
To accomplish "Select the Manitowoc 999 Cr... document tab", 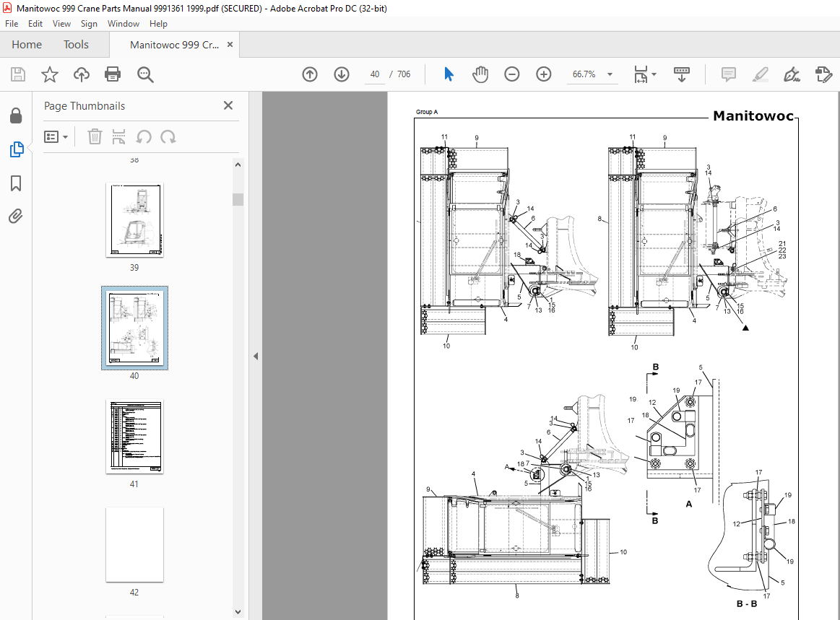I will coord(174,45).
